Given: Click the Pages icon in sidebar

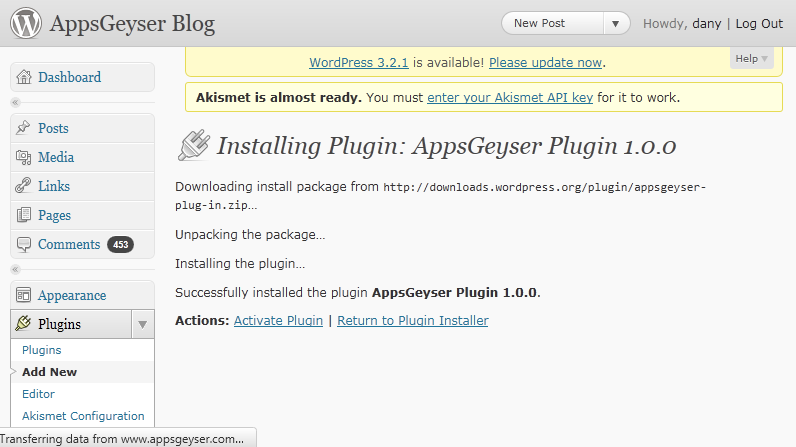Looking at the screenshot, I should (24, 215).
